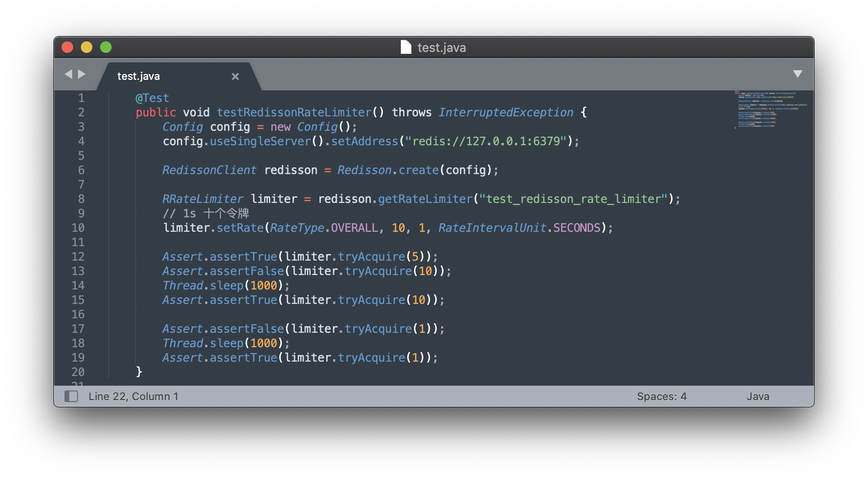Click Thread.sleep on line 14
Viewport: 868px width, 478px height.
tap(203, 286)
